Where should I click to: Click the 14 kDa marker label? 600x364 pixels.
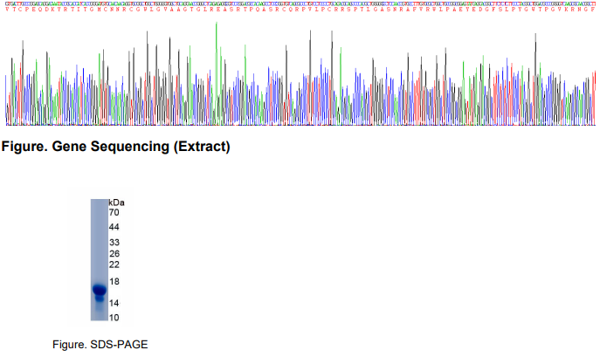[x=114, y=303]
